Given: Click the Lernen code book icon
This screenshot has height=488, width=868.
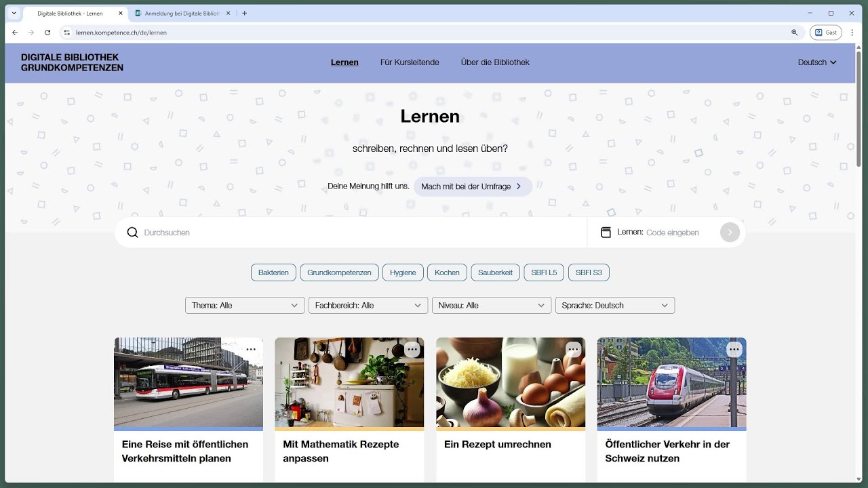Looking at the screenshot, I should (x=606, y=232).
